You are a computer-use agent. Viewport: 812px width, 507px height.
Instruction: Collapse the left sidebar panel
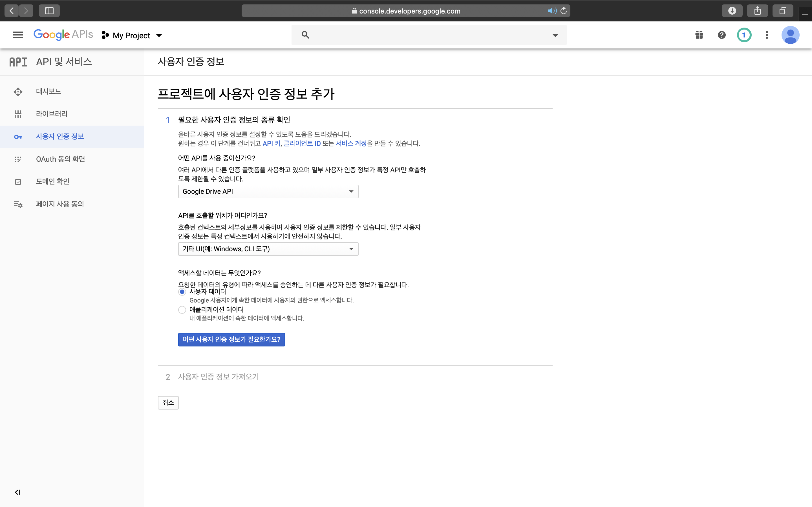[17, 492]
